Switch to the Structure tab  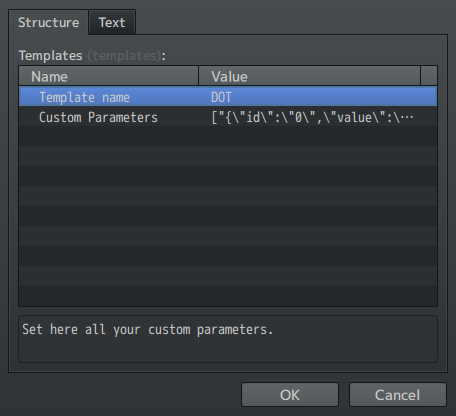coord(48,22)
